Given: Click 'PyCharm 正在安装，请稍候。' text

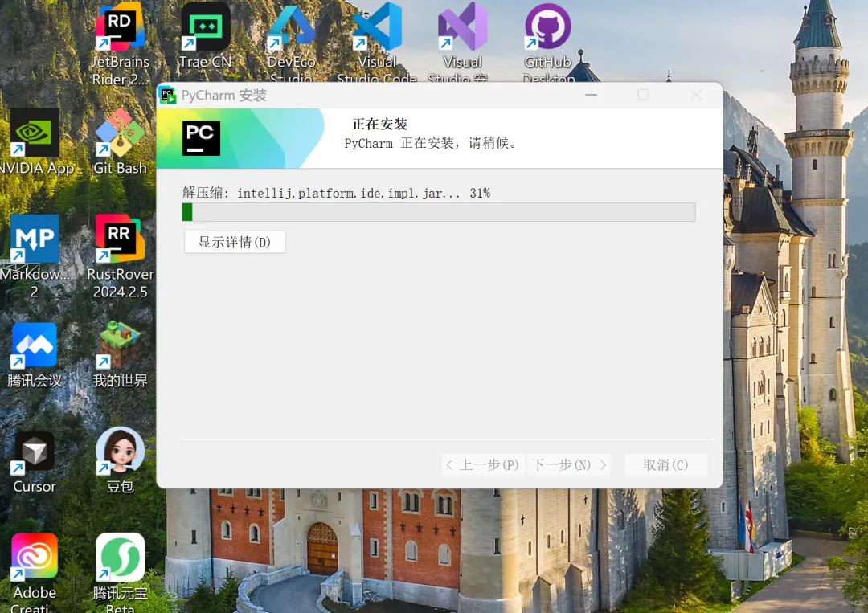Looking at the screenshot, I should tap(430, 143).
